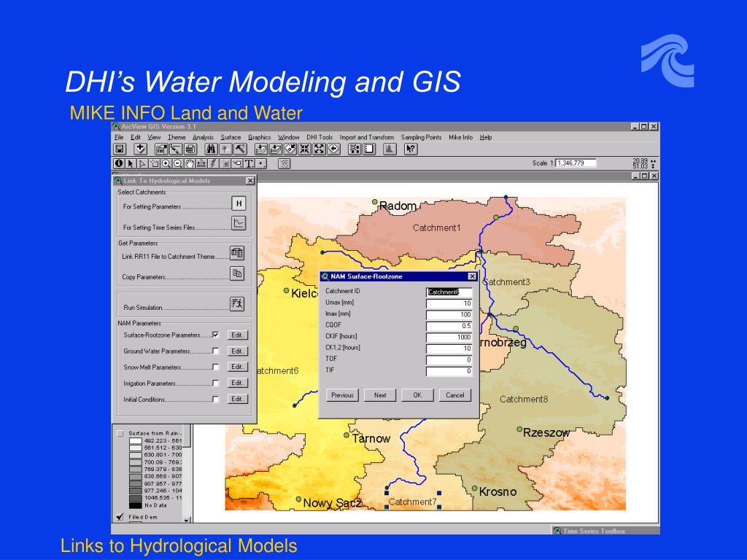Screen dimensions: 747x560
Task: Click the Histogram toolbar icon
Action: pos(390,149)
